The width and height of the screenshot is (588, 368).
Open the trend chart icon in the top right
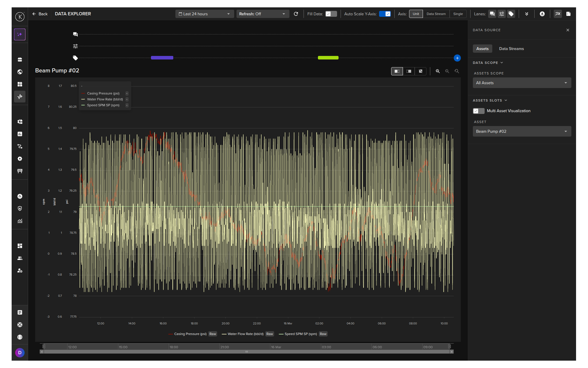pyautogui.click(x=558, y=14)
